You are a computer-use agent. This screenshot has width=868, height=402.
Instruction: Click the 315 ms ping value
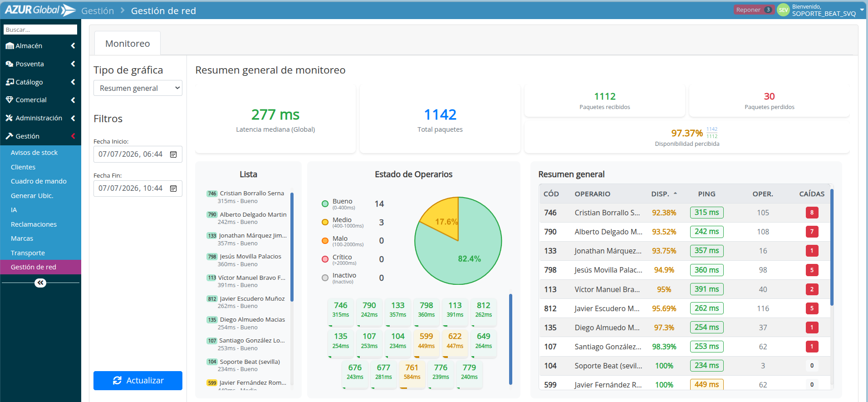[706, 213]
